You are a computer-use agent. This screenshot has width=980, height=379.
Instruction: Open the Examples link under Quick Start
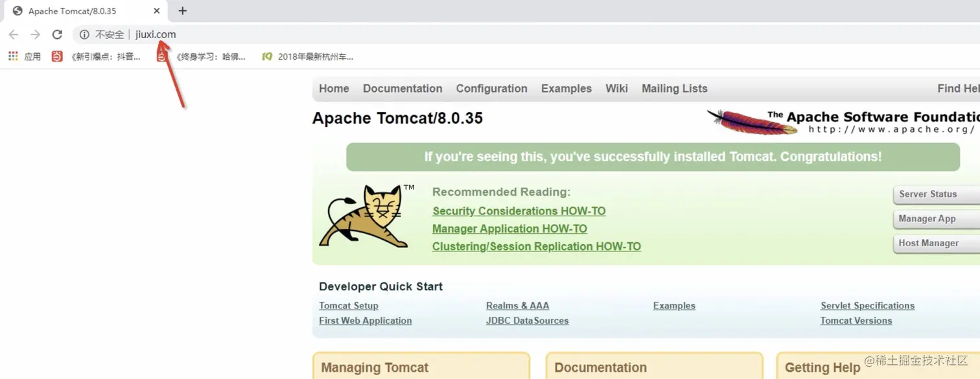[674, 306]
